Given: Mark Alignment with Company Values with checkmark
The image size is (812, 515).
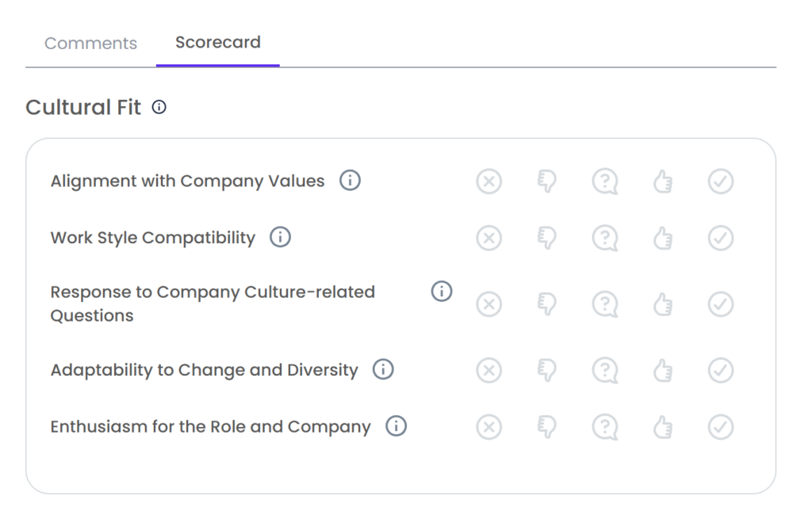Looking at the screenshot, I should pyautogui.click(x=721, y=181).
